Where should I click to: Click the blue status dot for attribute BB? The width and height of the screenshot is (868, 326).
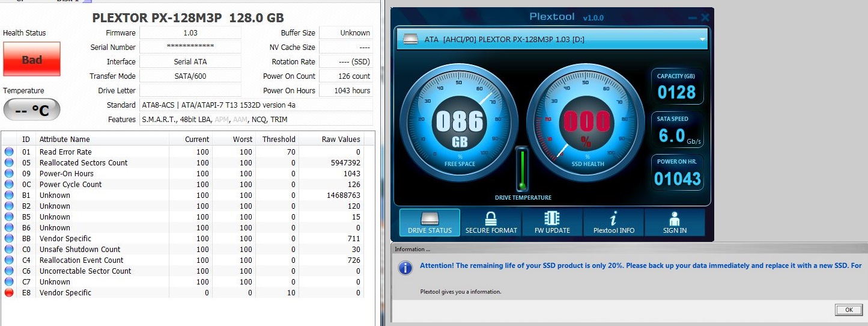click(9, 239)
